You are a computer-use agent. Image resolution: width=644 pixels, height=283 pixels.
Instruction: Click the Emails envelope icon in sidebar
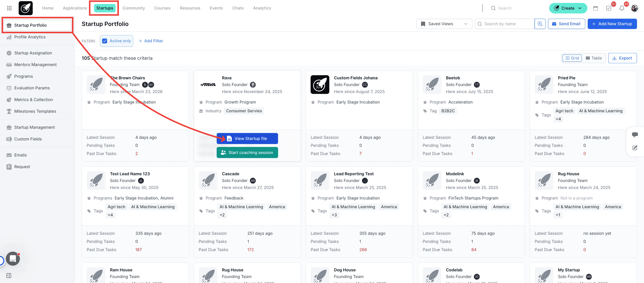[x=9, y=155]
